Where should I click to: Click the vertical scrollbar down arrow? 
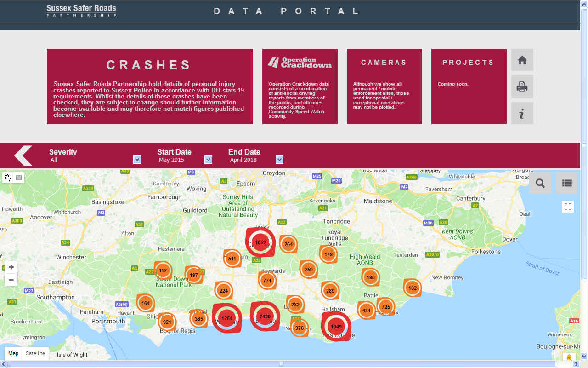point(584,356)
